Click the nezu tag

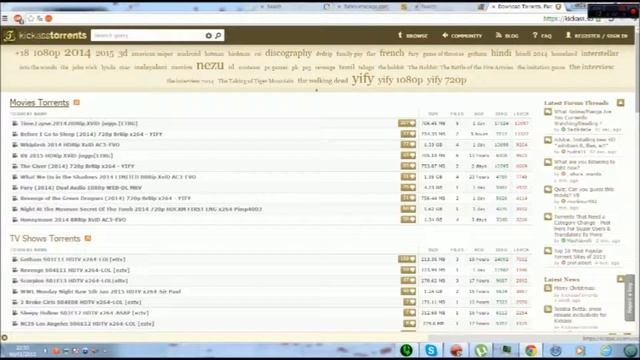pos(210,65)
